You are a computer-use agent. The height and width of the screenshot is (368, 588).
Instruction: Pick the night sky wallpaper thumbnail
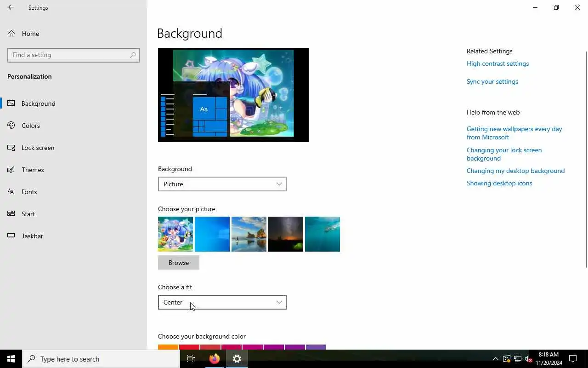pyautogui.click(x=286, y=234)
